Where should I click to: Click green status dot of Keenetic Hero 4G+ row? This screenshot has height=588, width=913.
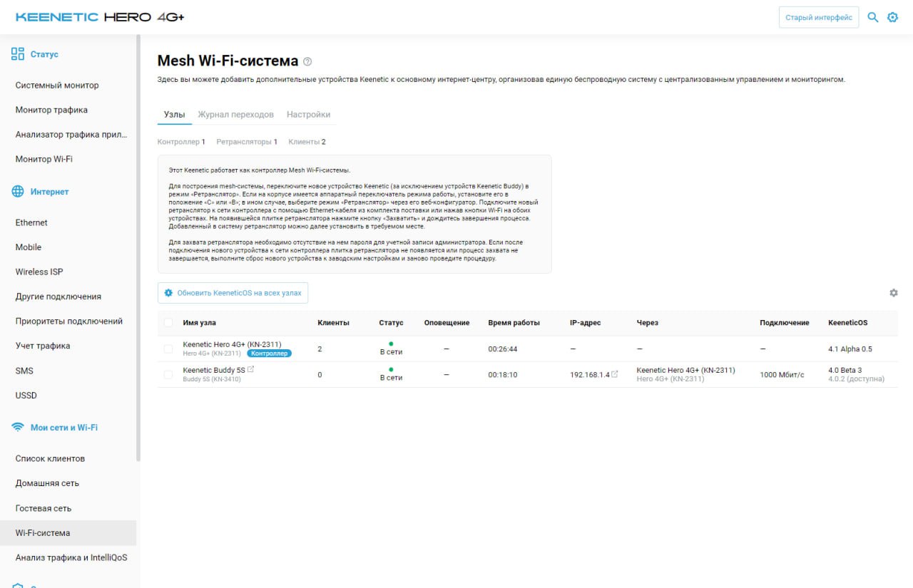click(x=391, y=344)
